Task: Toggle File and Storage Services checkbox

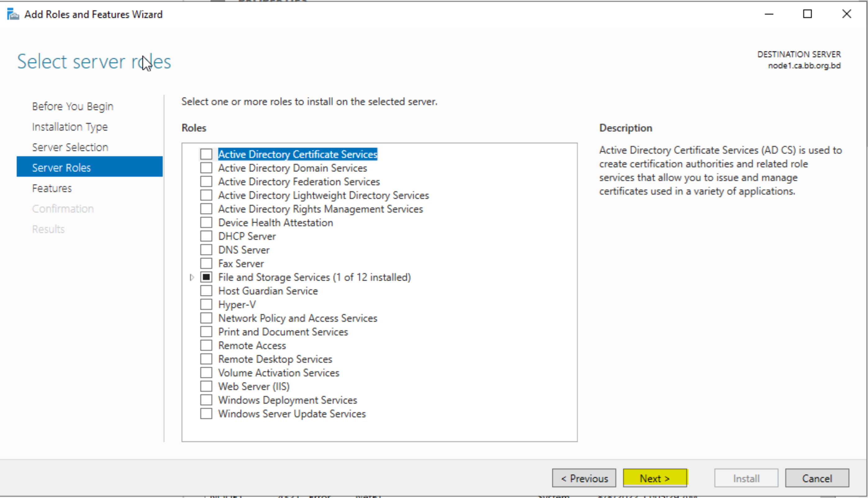Action: 206,277
